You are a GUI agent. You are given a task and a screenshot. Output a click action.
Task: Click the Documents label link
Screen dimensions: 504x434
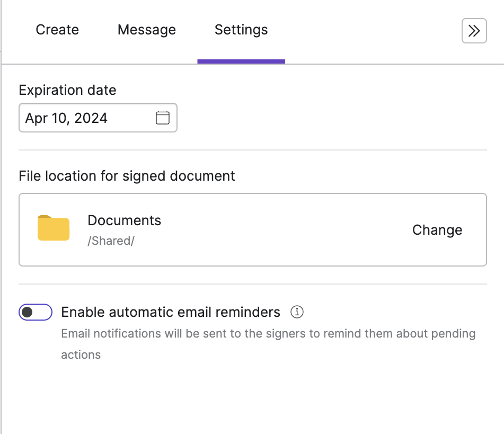124,220
